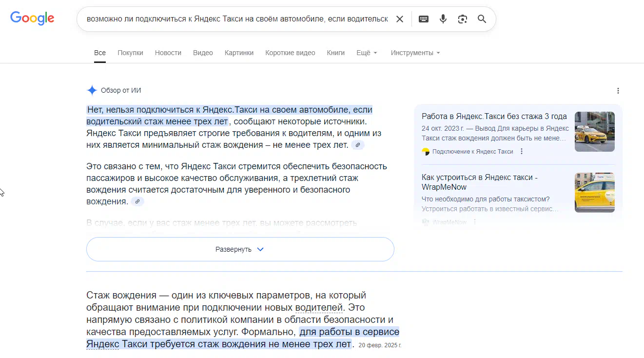Click highlighted phrase для работы в сервисе
This screenshot has width=644, height=358.
coord(350,332)
